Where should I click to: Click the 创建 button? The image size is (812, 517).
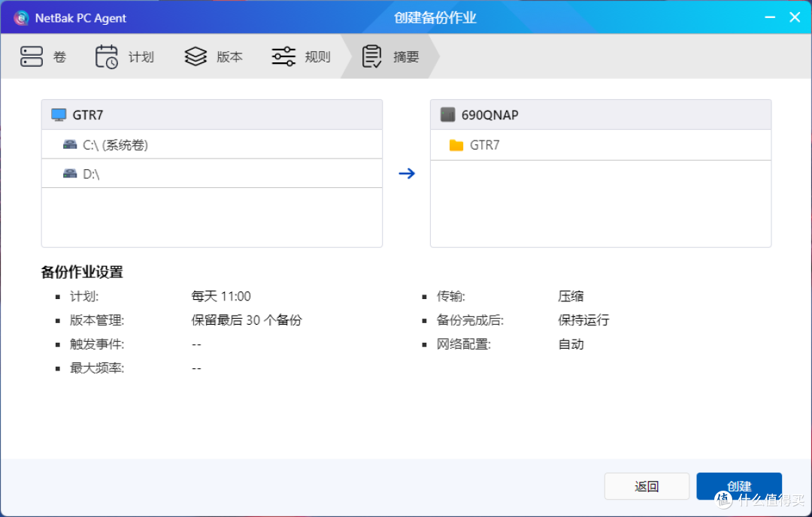739,486
